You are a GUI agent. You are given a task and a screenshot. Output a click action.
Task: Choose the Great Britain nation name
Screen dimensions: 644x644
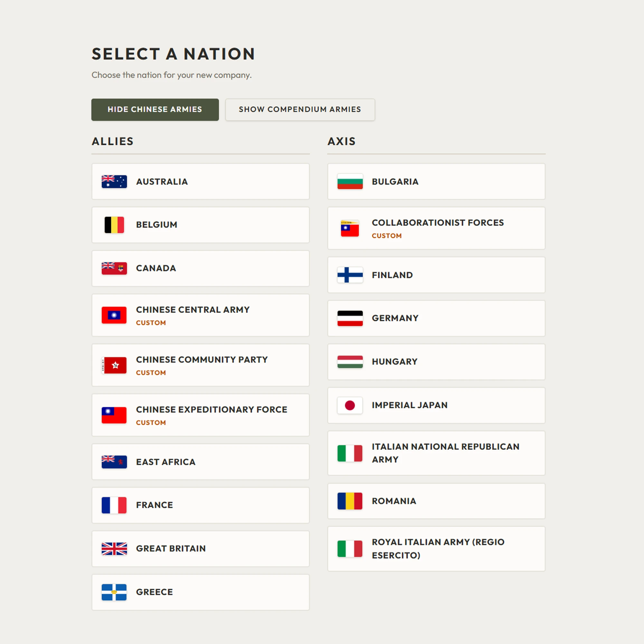click(x=171, y=548)
